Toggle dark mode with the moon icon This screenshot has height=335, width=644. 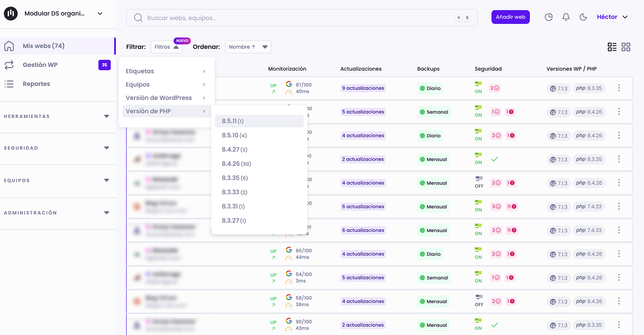click(x=583, y=17)
